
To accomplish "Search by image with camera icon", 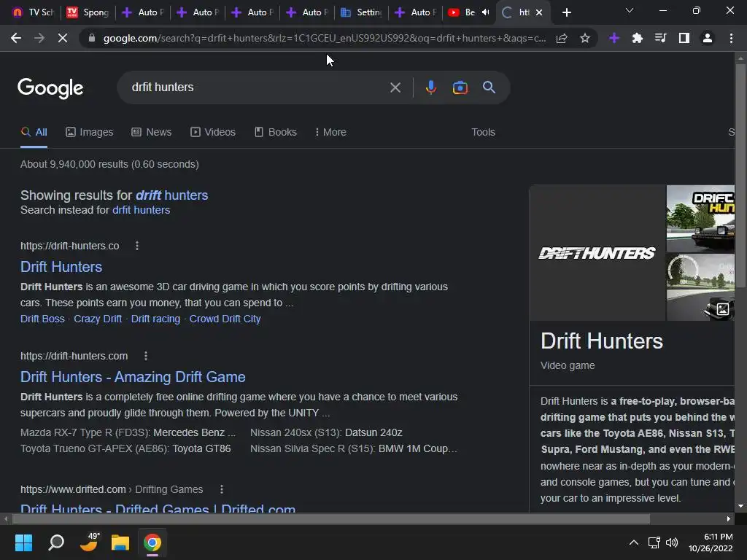I will pyautogui.click(x=460, y=87).
